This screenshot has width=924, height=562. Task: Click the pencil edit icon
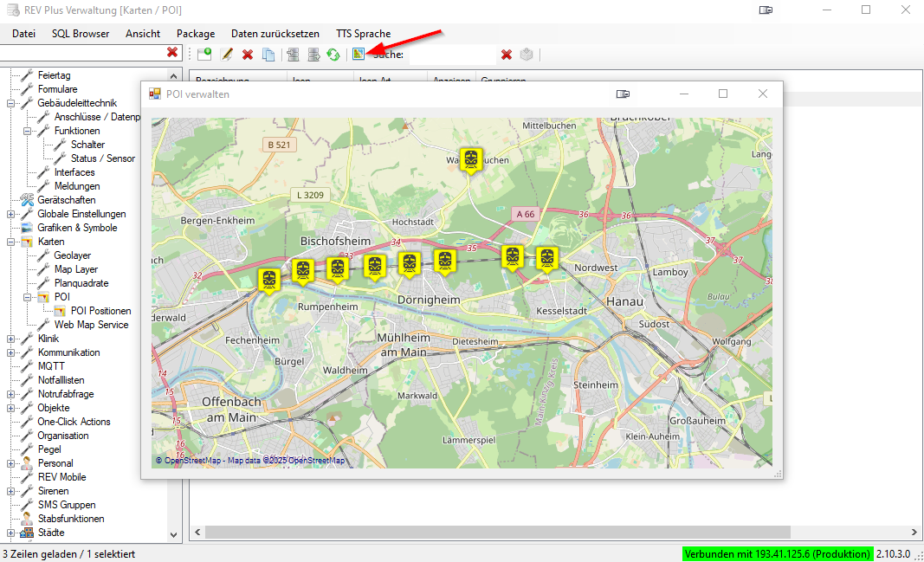pyautogui.click(x=227, y=55)
